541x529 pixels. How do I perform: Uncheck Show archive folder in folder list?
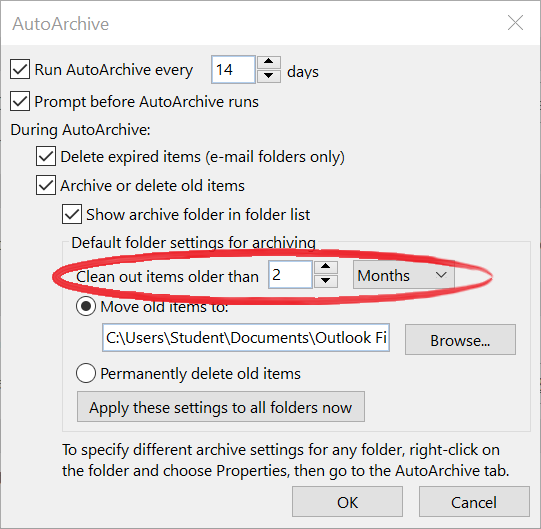tap(72, 214)
